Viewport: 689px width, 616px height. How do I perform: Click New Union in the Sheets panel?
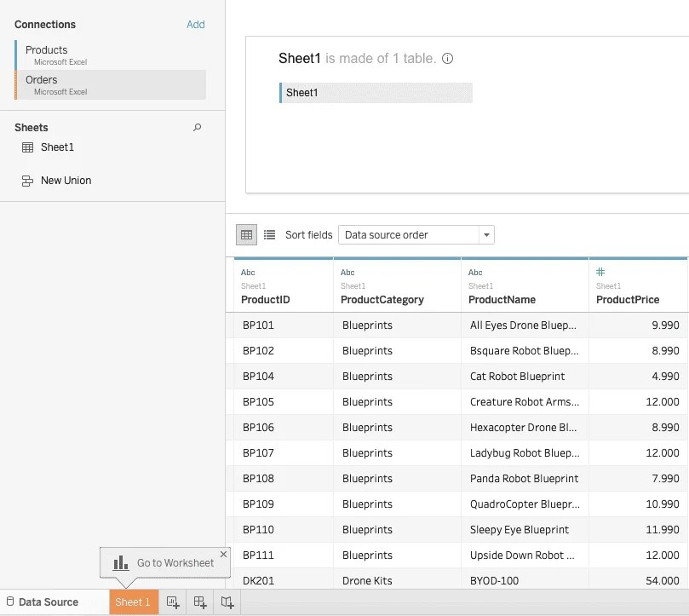(64, 180)
